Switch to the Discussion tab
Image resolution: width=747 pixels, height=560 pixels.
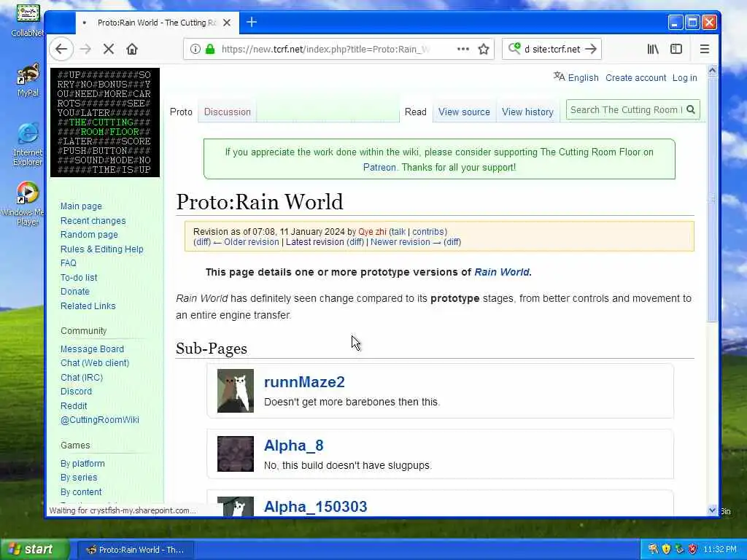coord(228,112)
